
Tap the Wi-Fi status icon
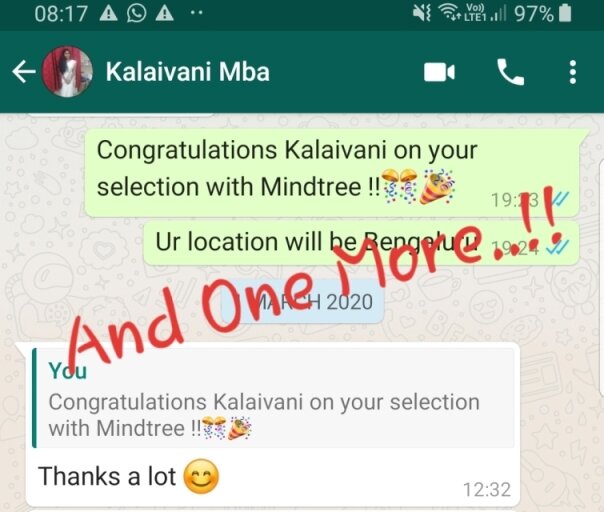pos(450,13)
